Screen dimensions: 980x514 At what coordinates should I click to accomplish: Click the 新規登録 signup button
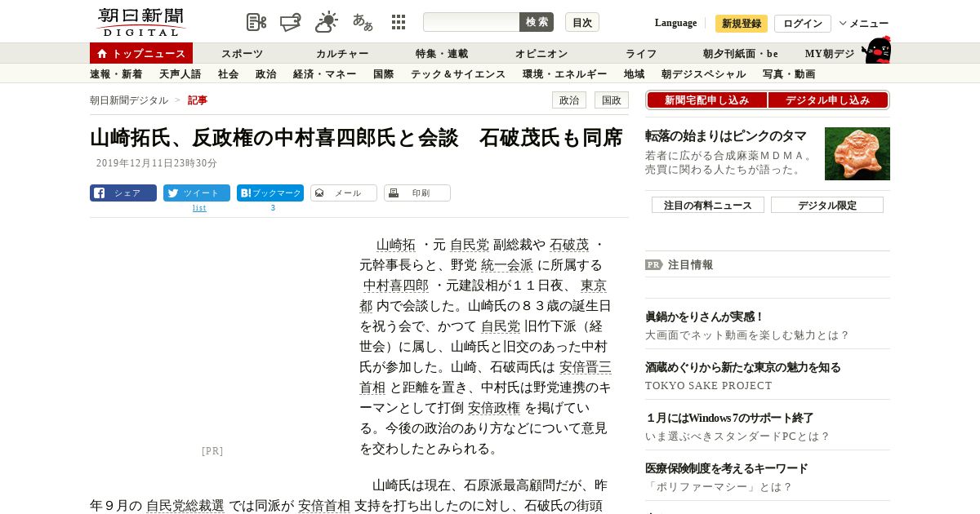coord(742,24)
